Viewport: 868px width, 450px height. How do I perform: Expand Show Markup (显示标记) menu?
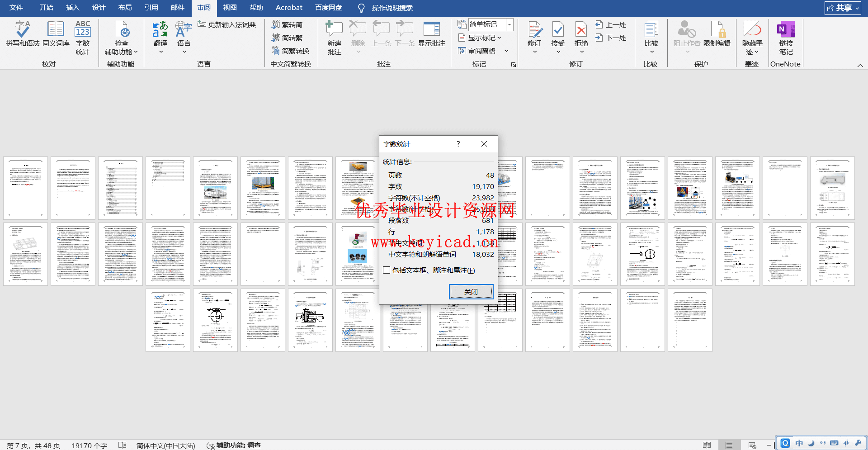coord(480,38)
